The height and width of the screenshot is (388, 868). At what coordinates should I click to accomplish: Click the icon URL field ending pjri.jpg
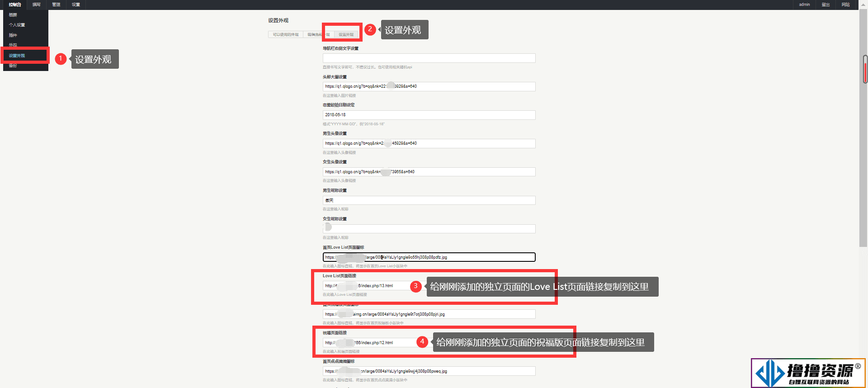click(x=429, y=314)
